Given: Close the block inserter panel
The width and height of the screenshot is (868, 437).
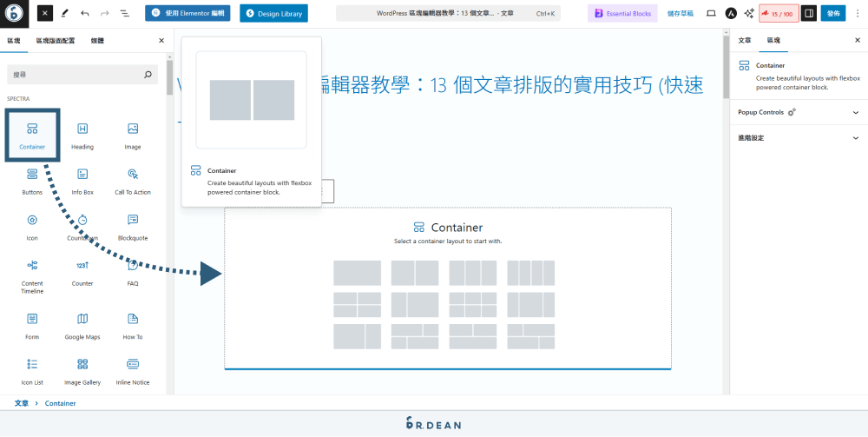Looking at the screenshot, I should click(x=161, y=41).
